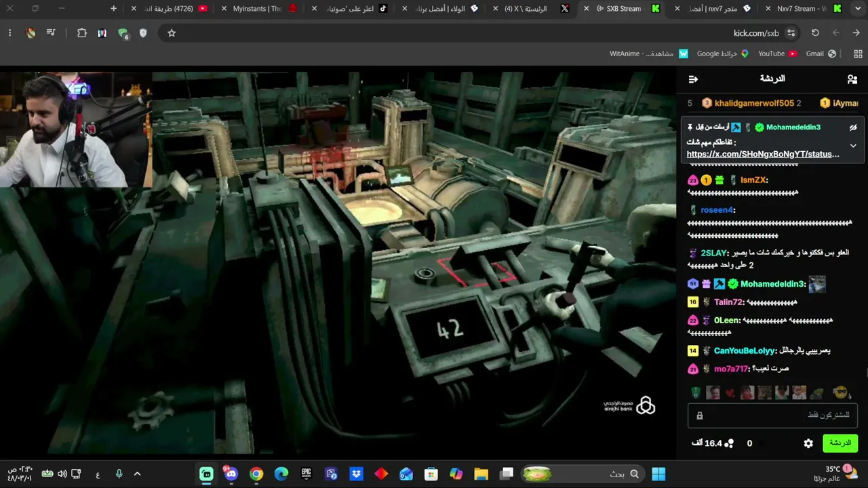Focus the subscribers-only chat input field
Image resolution: width=868 pixels, height=488 pixels.
773,415
